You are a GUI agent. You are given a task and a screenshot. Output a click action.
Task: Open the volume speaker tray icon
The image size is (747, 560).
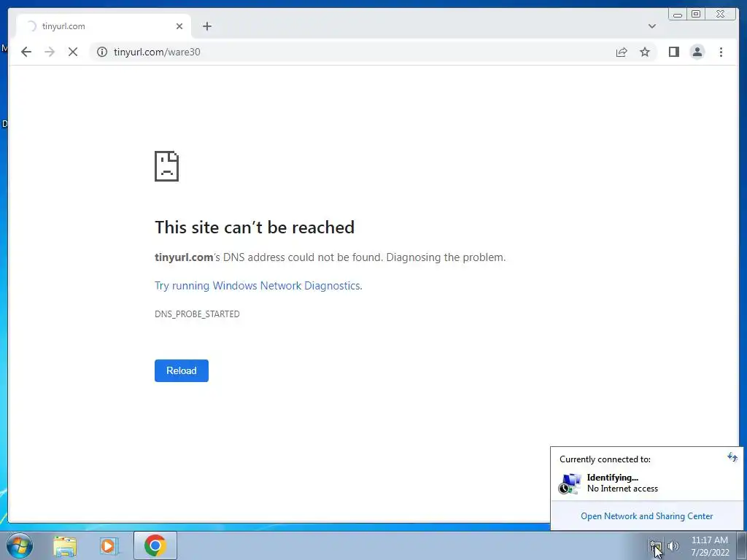click(673, 546)
